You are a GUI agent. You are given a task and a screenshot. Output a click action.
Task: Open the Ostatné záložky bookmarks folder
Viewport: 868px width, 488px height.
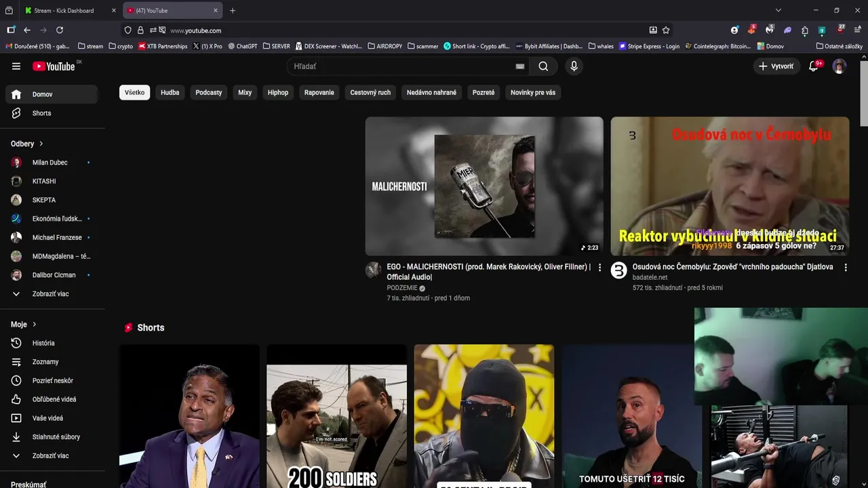840,46
